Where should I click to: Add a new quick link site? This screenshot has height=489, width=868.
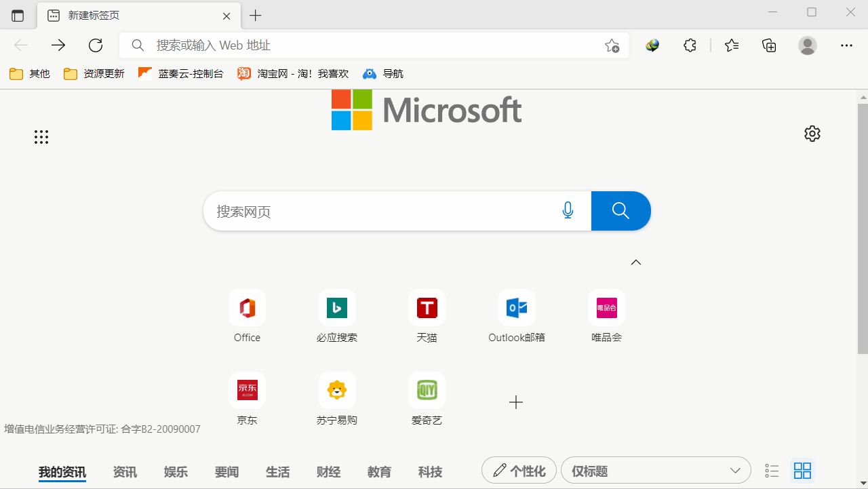[516, 402]
